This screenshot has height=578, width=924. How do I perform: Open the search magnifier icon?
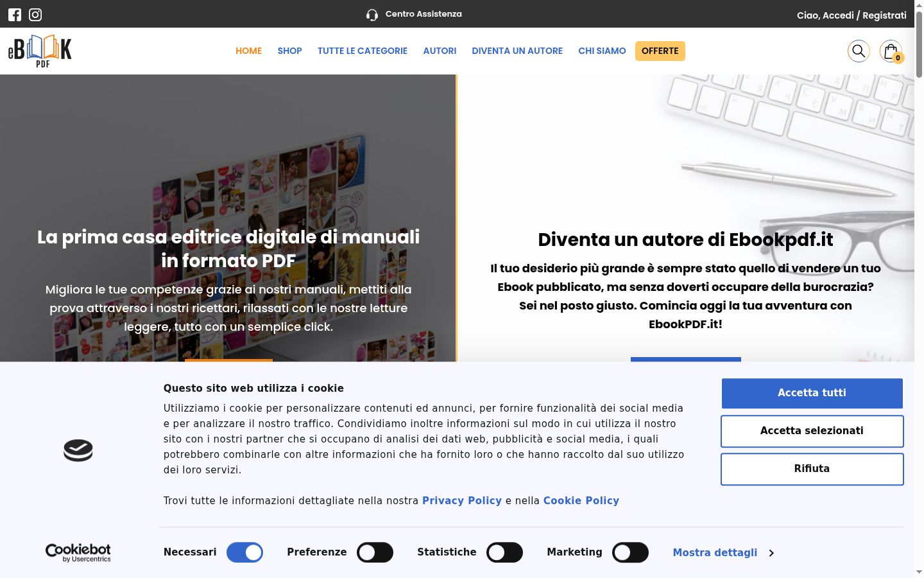point(859,51)
